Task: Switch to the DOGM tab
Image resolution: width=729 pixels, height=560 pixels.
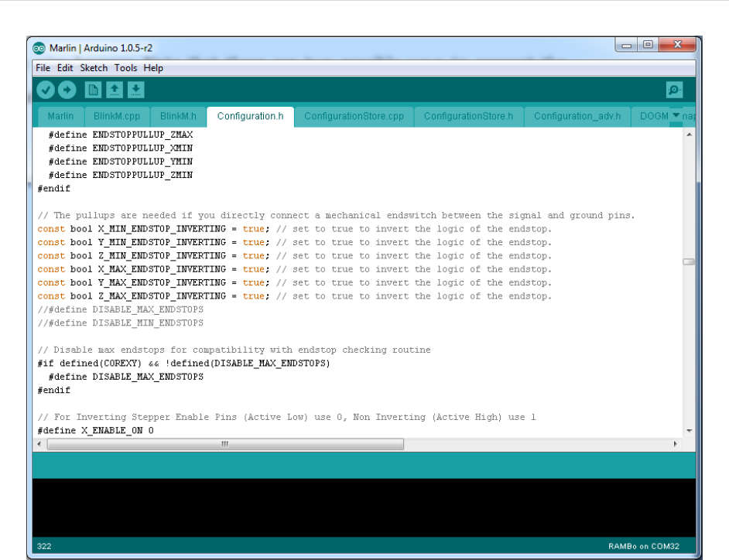Action: tap(652, 116)
